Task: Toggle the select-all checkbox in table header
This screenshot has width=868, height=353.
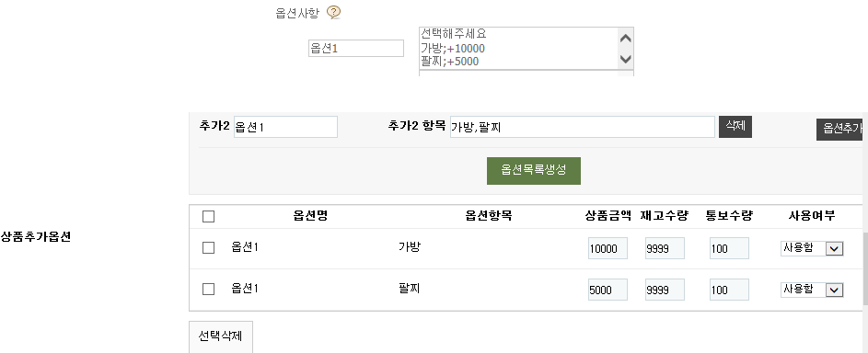Action: point(208,217)
